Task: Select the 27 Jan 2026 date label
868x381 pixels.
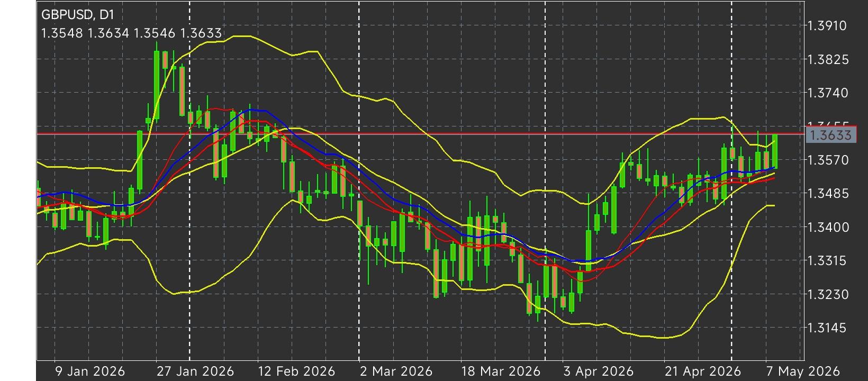Action: coord(195,371)
